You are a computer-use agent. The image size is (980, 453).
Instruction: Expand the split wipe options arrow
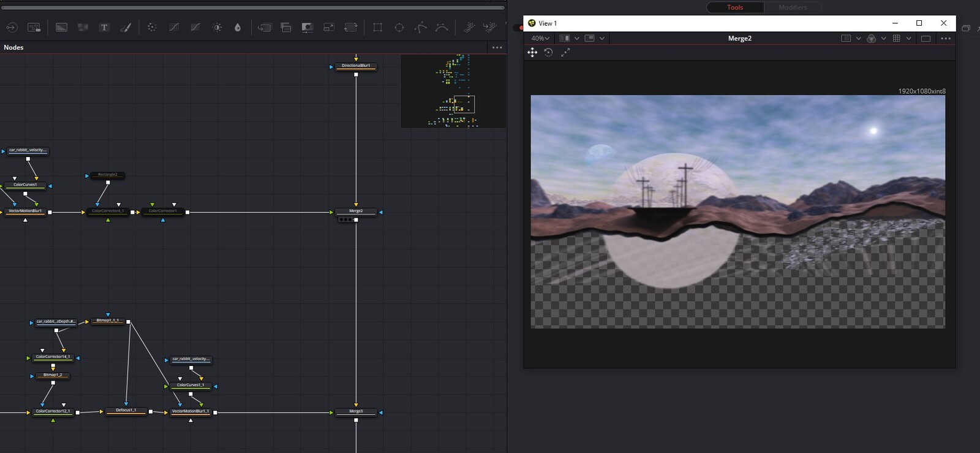pos(577,38)
